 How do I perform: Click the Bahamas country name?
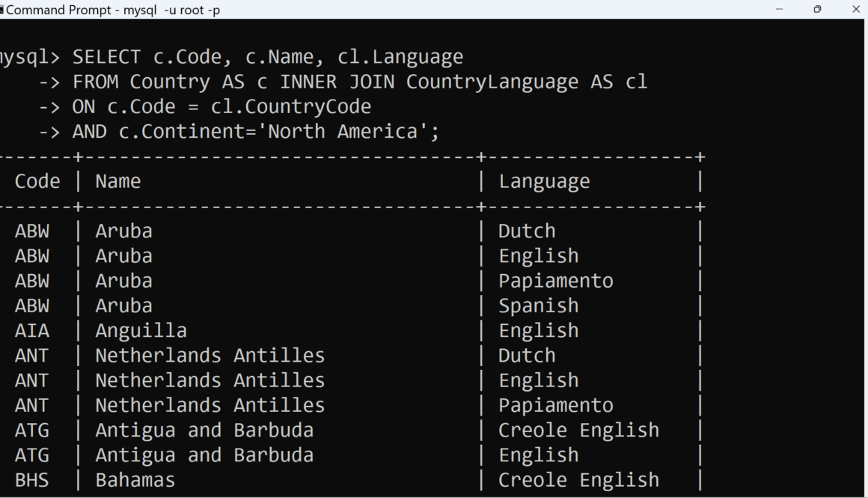coord(135,480)
